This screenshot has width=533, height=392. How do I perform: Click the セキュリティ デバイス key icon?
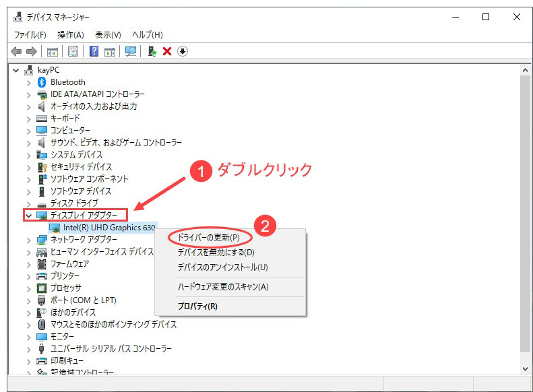coord(42,167)
